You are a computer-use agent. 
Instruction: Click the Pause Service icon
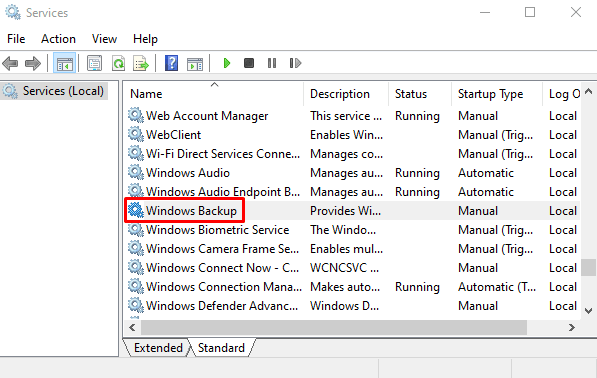(x=272, y=63)
